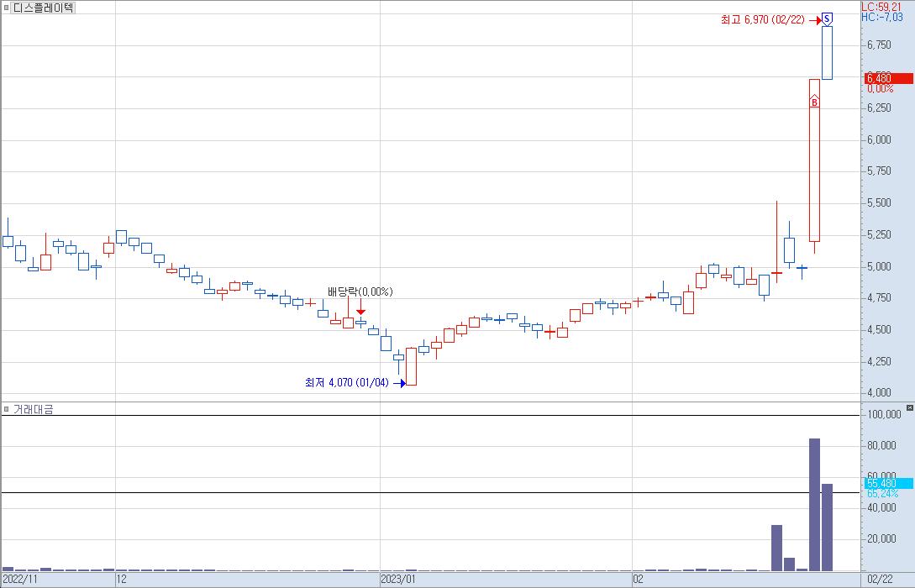Click the 4,250 price axis label

[879, 362]
